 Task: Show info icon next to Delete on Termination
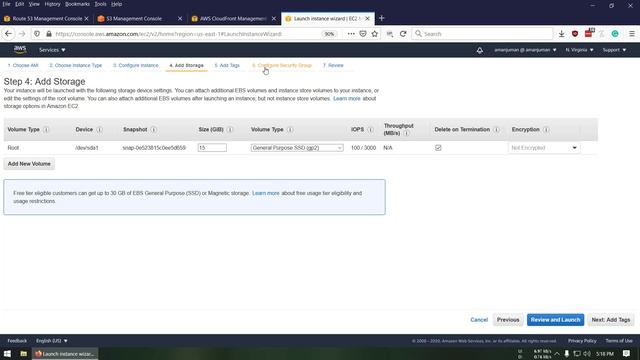496,129
